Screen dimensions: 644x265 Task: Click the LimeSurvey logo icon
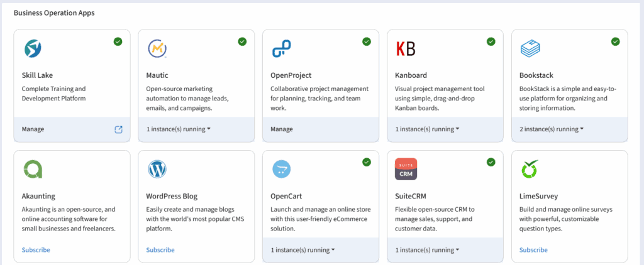[530, 170]
